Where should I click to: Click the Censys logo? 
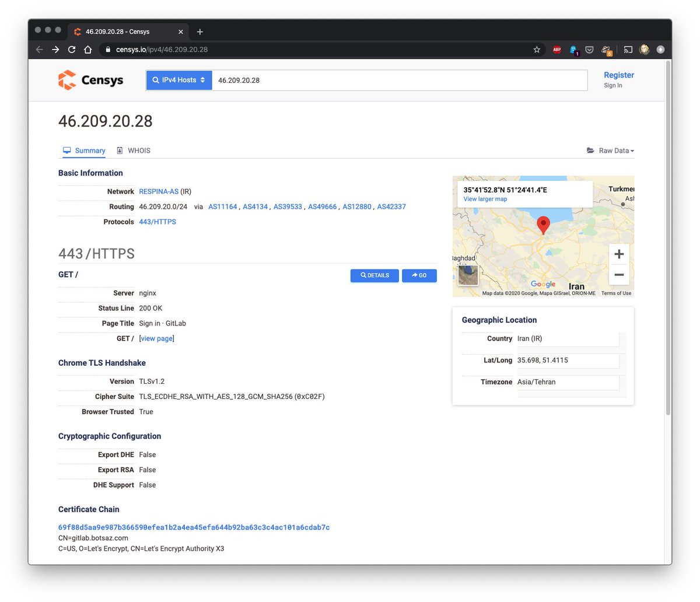pyautogui.click(x=91, y=80)
